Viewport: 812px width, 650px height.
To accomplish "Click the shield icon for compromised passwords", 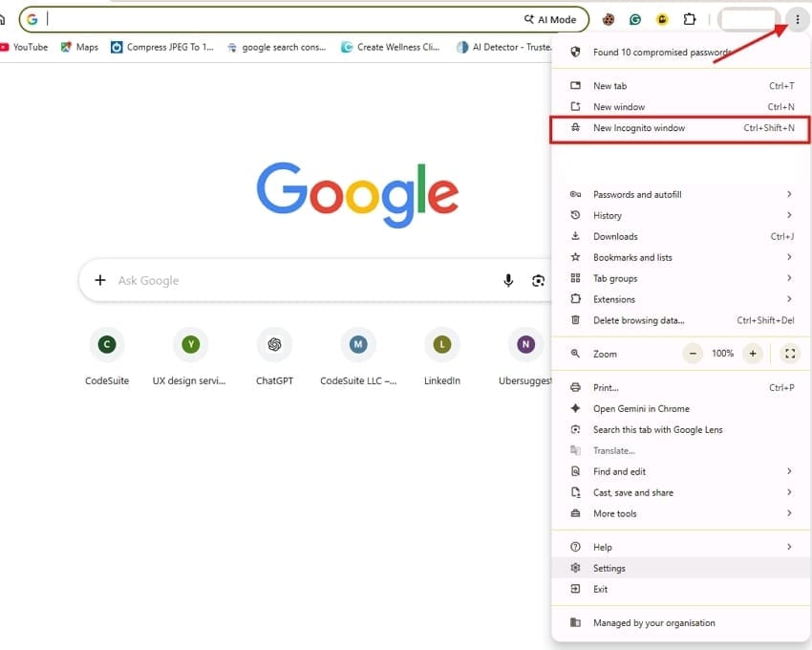I will pyautogui.click(x=575, y=52).
